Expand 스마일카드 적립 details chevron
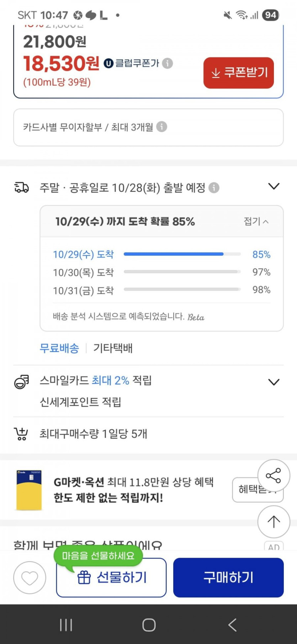Image resolution: width=297 pixels, height=644 pixels. [274, 382]
